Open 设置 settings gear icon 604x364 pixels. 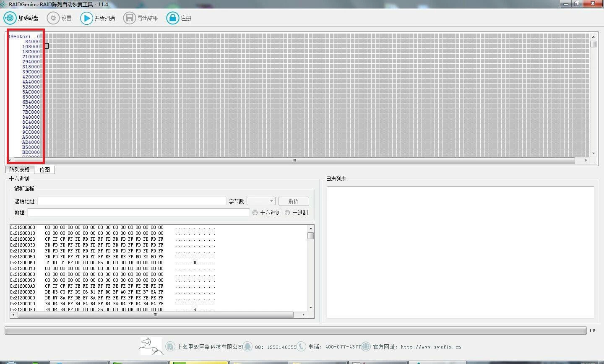[53, 18]
